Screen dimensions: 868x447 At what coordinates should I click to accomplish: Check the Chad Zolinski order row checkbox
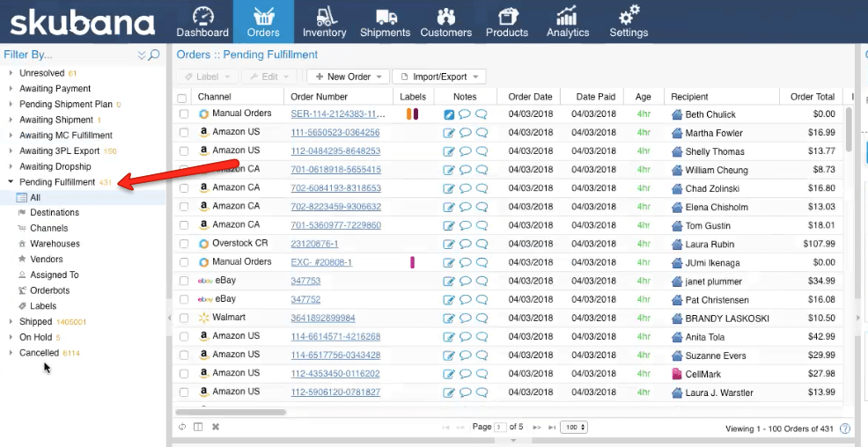pos(184,188)
